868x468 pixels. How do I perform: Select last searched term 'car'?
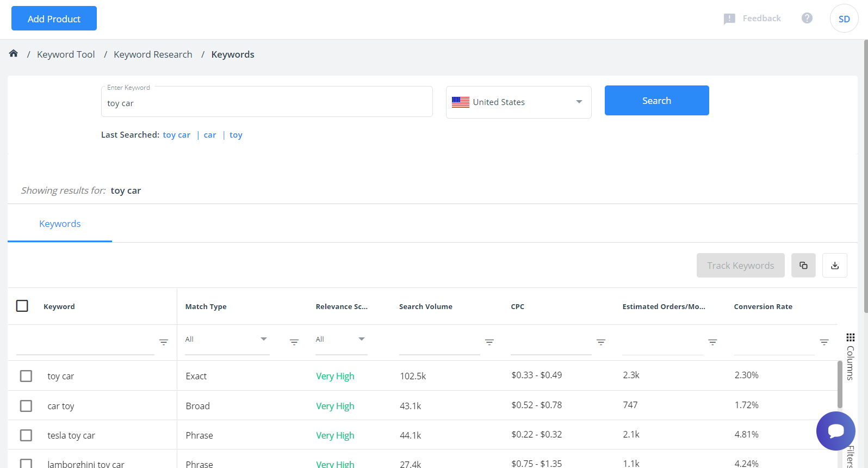pyautogui.click(x=210, y=135)
